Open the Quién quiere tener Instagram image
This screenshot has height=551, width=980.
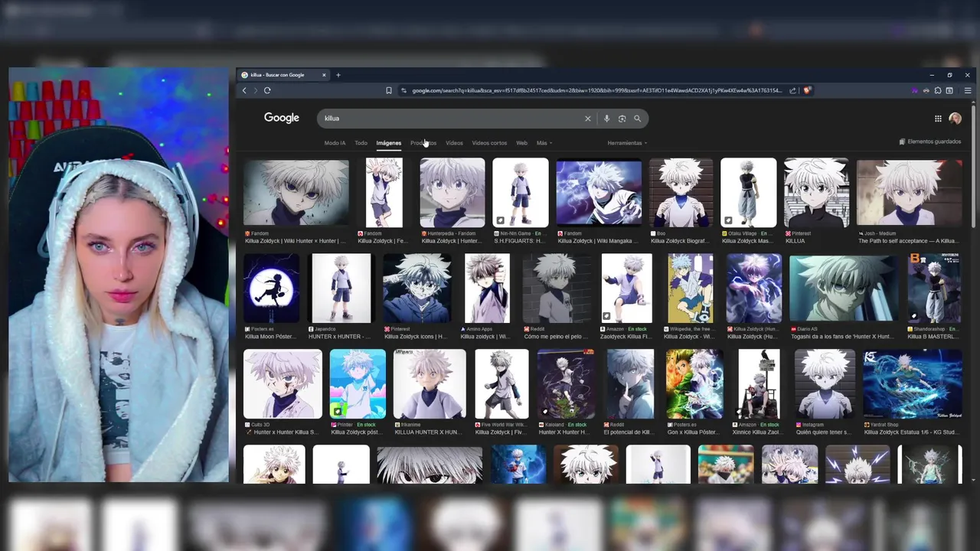coord(825,384)
